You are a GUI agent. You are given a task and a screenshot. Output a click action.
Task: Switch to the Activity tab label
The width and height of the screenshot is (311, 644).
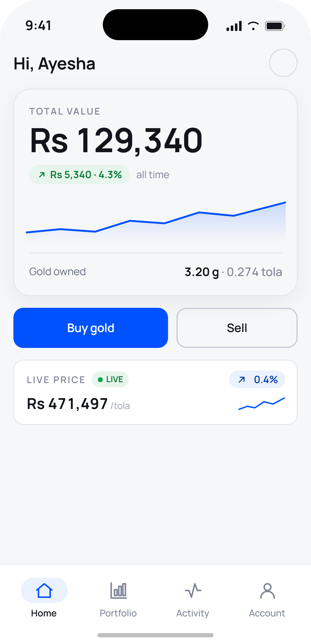192,613
